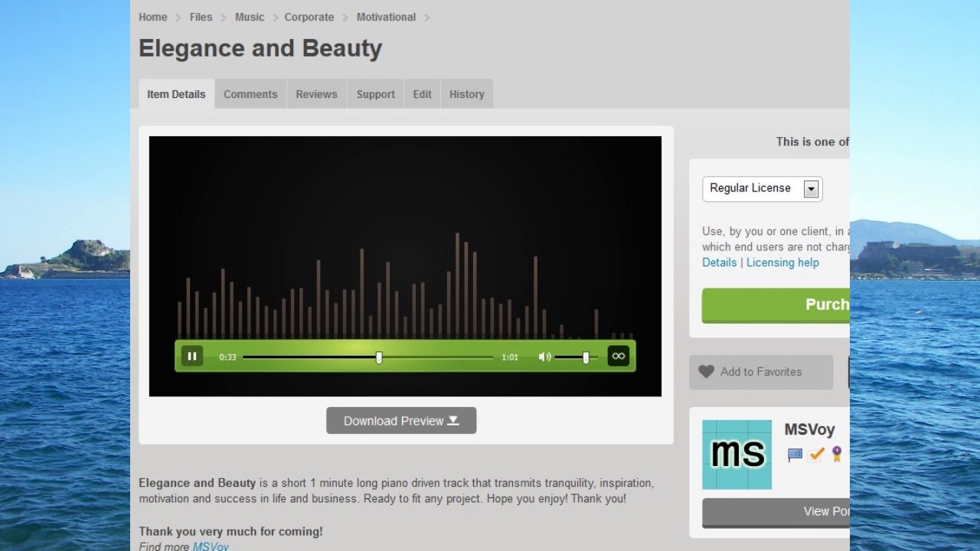Viewport: 980px width, 551px height.
Task: Click the View Portfolio button
Action: pos(776,512)
